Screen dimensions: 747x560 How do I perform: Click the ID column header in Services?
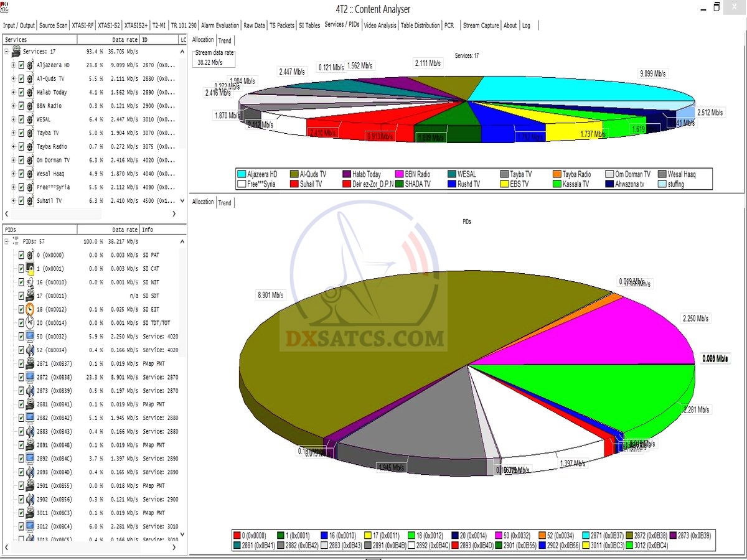(159, 39)
